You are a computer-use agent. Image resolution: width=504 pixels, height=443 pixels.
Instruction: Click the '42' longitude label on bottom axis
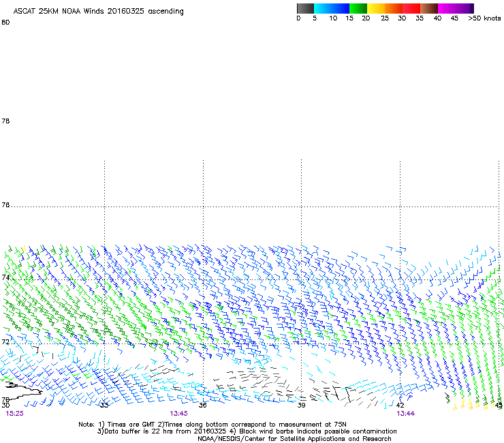point(400,405)
